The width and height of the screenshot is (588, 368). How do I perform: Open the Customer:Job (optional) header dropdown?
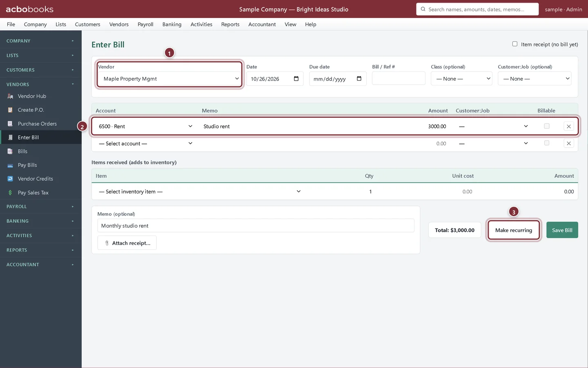[x=535, y=79]
